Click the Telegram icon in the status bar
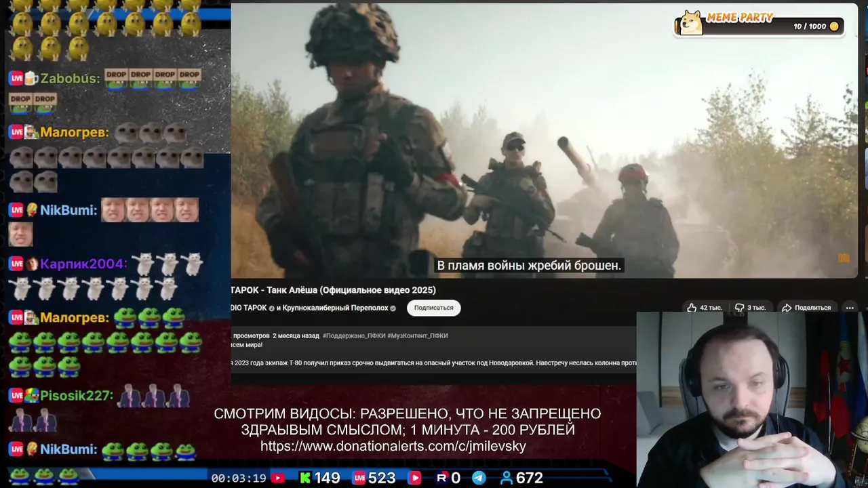Viewport: 868px width, 488px height. [x=479, y=478]
